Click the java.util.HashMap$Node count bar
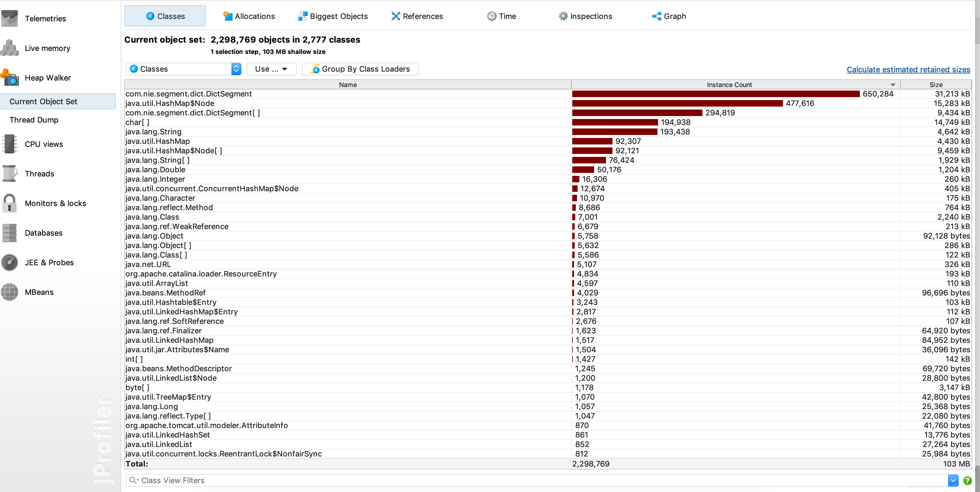Viewport: 980px width, 492px height. [x=677, y=103]
